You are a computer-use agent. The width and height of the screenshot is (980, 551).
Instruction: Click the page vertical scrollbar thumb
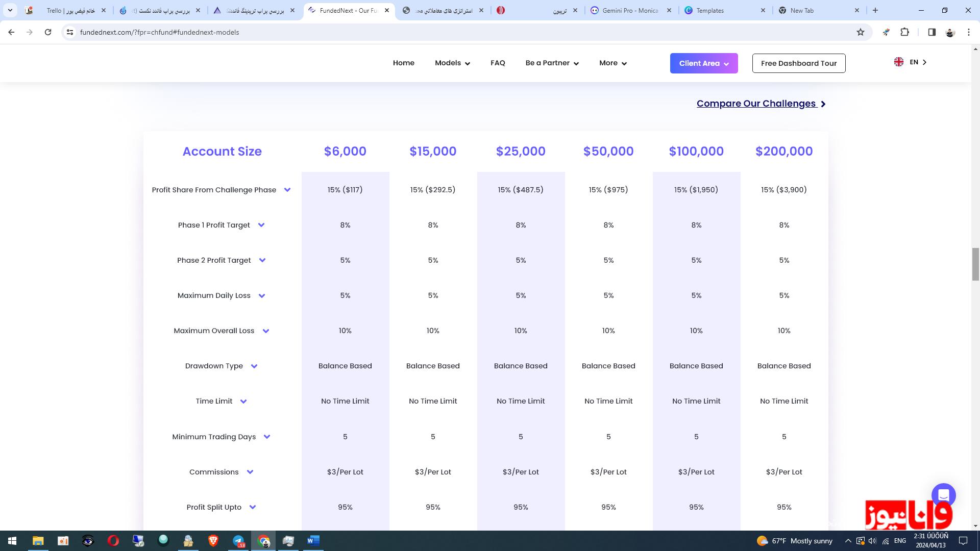[x=975, y=264]
